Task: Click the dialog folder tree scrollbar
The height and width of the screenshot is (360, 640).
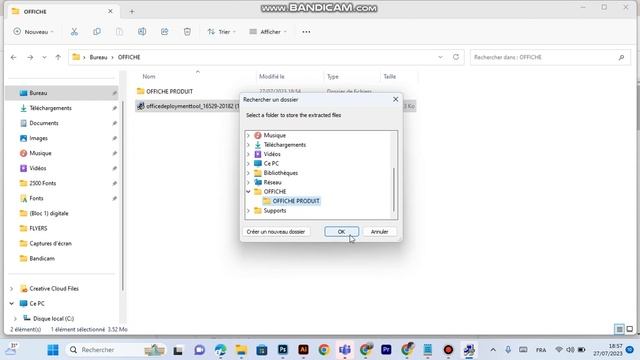Action: pyautogui.click(x=394, y=190)
